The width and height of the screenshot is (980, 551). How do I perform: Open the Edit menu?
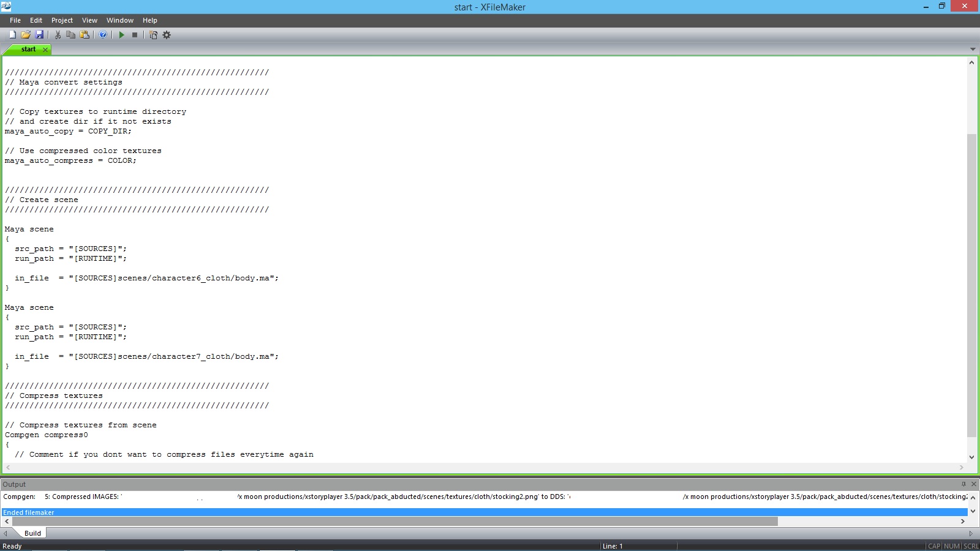click(x=36, y=20)
